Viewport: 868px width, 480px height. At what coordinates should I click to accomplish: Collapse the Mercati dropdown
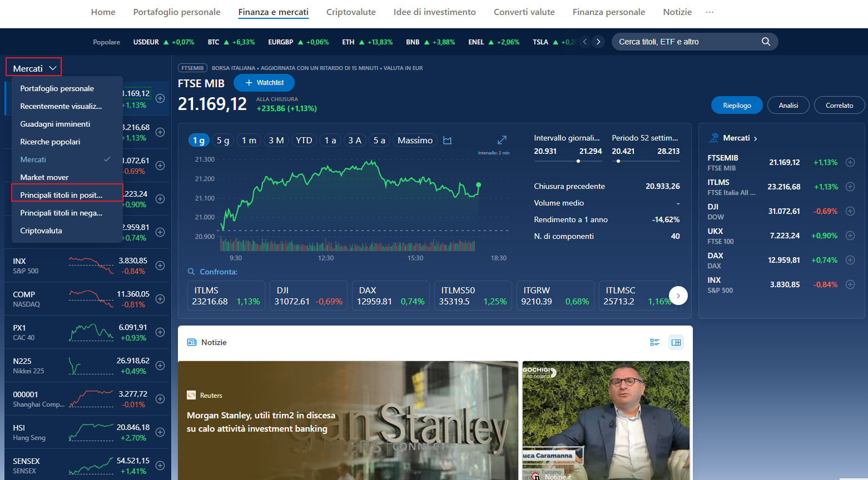pos(34,68)
